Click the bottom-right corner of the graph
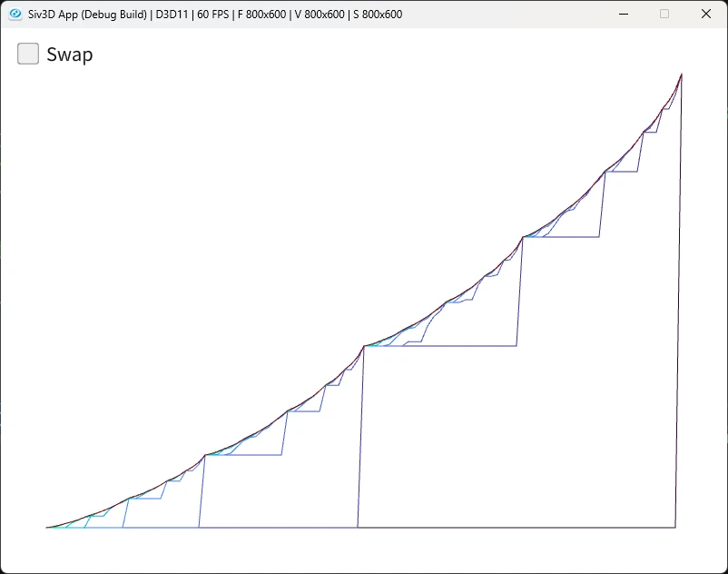The image size is (728, 574). coord(675,527)
